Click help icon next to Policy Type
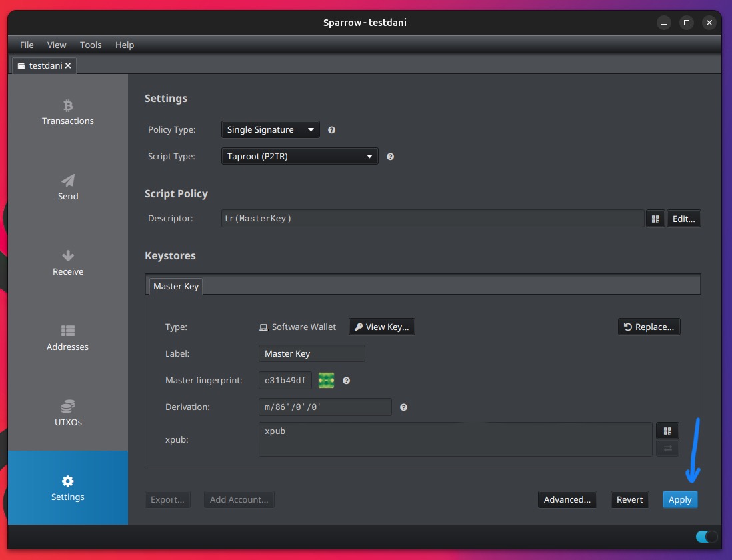Screen dimensions: 732x560 331,130
